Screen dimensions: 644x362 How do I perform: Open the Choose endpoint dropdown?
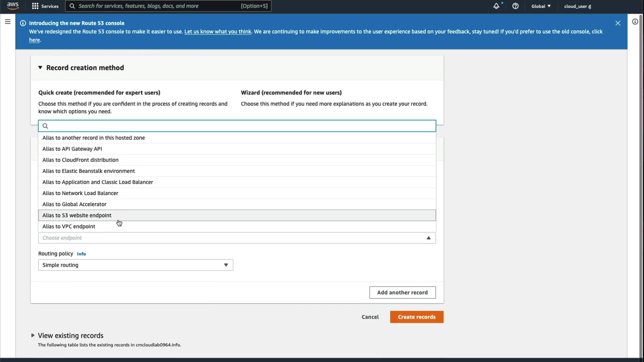point(237,238)
